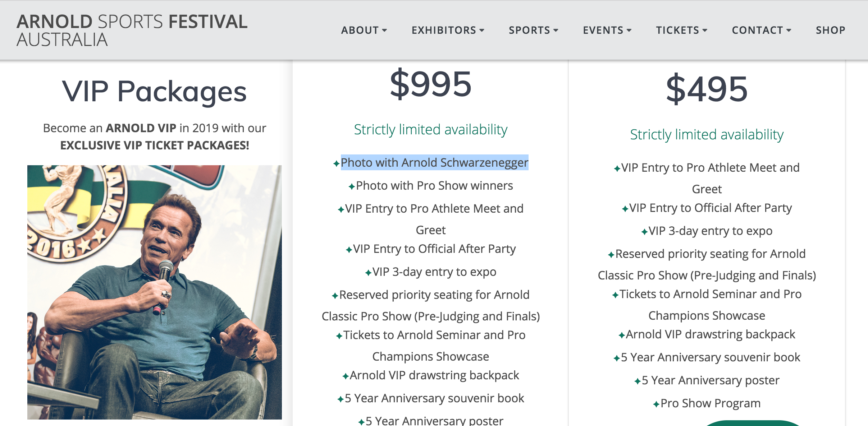Click the VIP Packages heading
This screenshot has width=868, height=426.
154,91
